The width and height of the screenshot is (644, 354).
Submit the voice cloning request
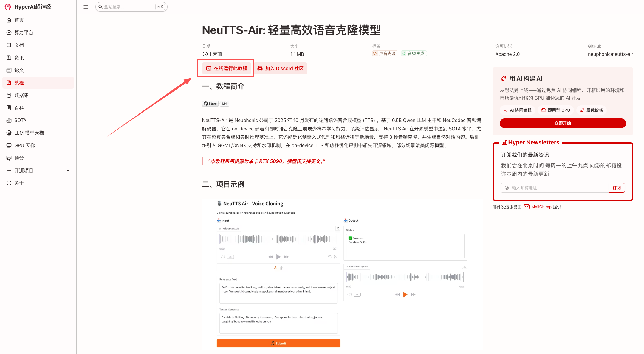(278, 343)
